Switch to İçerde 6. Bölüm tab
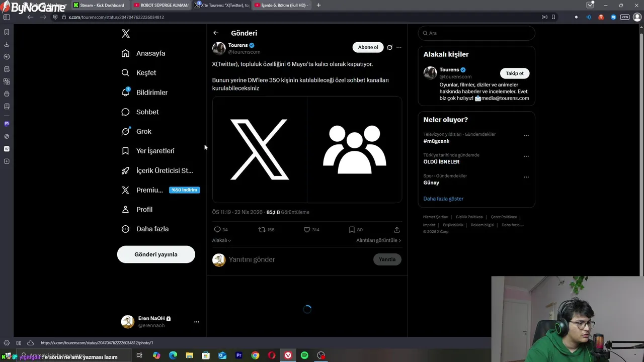 click(282, 5)
